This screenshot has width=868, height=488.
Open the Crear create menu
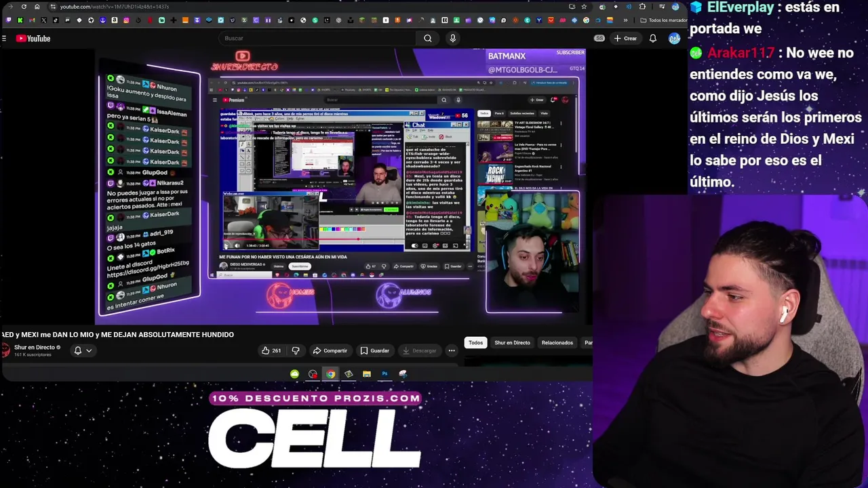625,39
